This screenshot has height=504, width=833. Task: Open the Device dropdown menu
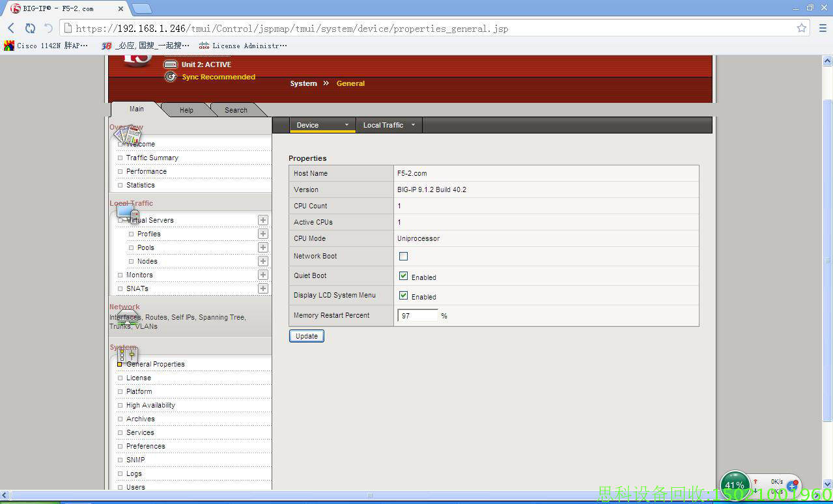[x=322, y=125]
